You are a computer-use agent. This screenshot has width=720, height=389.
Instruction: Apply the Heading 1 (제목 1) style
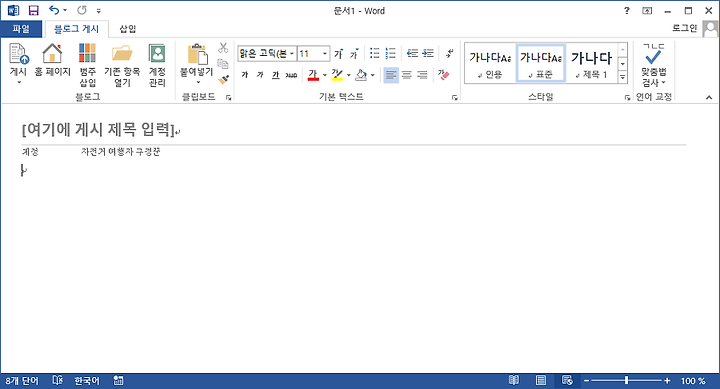591,63
